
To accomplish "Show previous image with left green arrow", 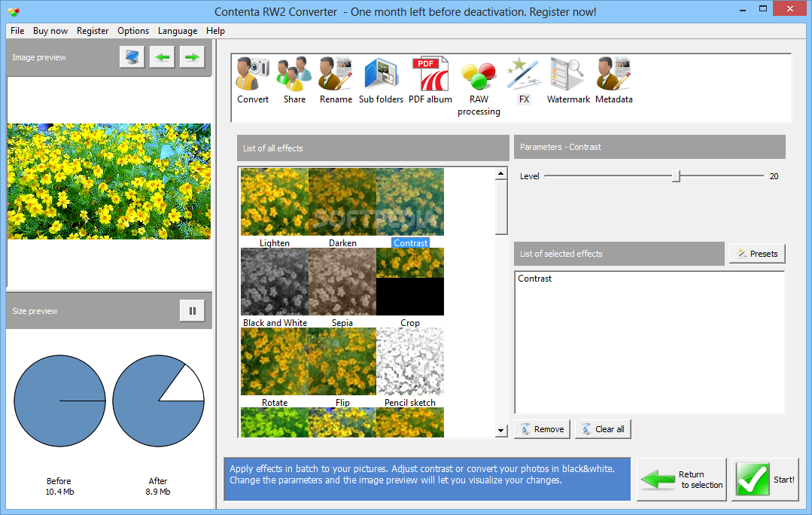I will [x=162, y=57].
